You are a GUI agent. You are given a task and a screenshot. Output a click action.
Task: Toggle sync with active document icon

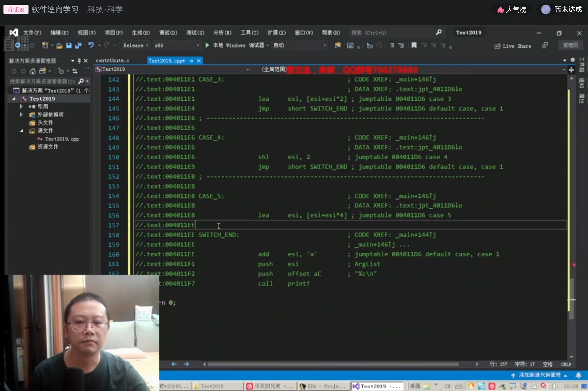pyautogui.click(x=75, y=71)
